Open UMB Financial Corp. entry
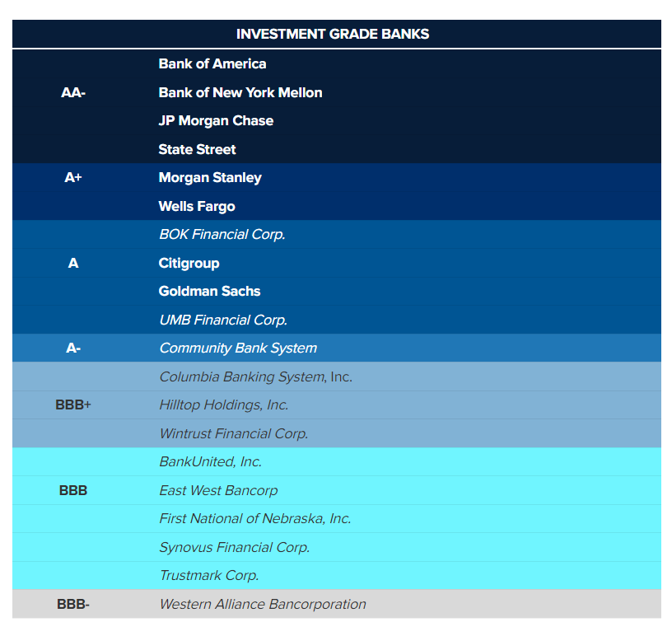 [x=223, y=320]
